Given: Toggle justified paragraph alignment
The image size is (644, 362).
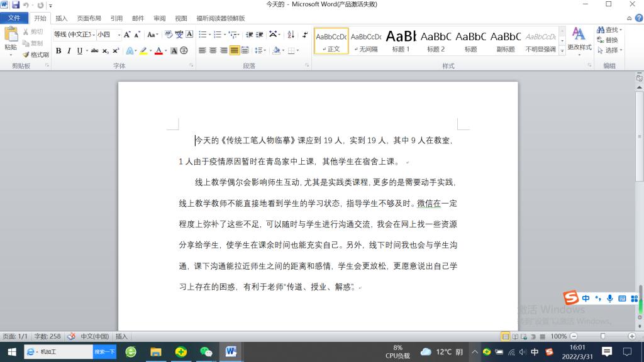Looking at the screenshot, I should pyautogui.click(x=234, y=50).
